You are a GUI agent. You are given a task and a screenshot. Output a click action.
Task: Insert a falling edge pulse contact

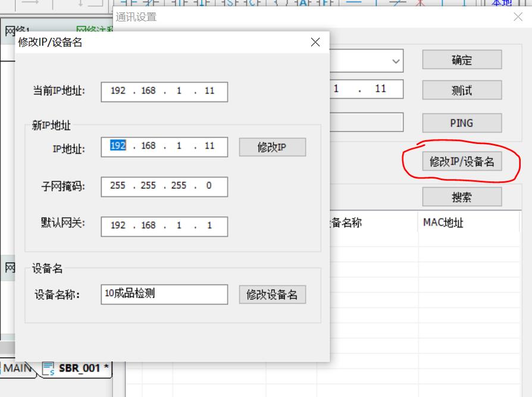[x=202, y=4]
